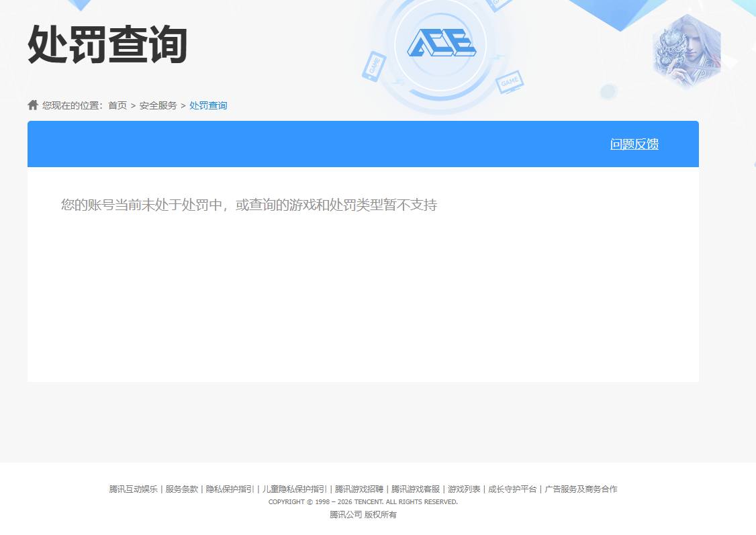756x535 pixels.
Task: Open 儿童隐私保护指引 footer link
Action: coord(295,489)
